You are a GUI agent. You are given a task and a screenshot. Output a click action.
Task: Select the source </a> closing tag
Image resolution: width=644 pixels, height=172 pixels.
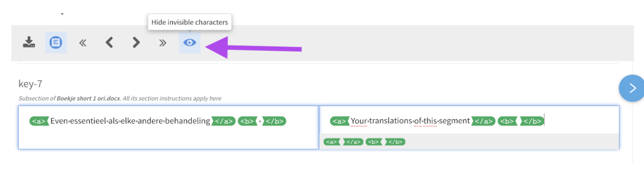coord(224,121)
